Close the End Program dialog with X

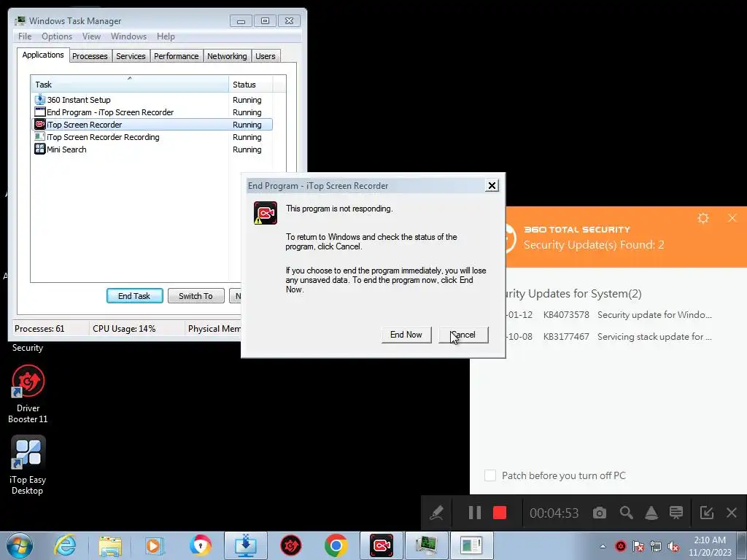tap(492, 186)
